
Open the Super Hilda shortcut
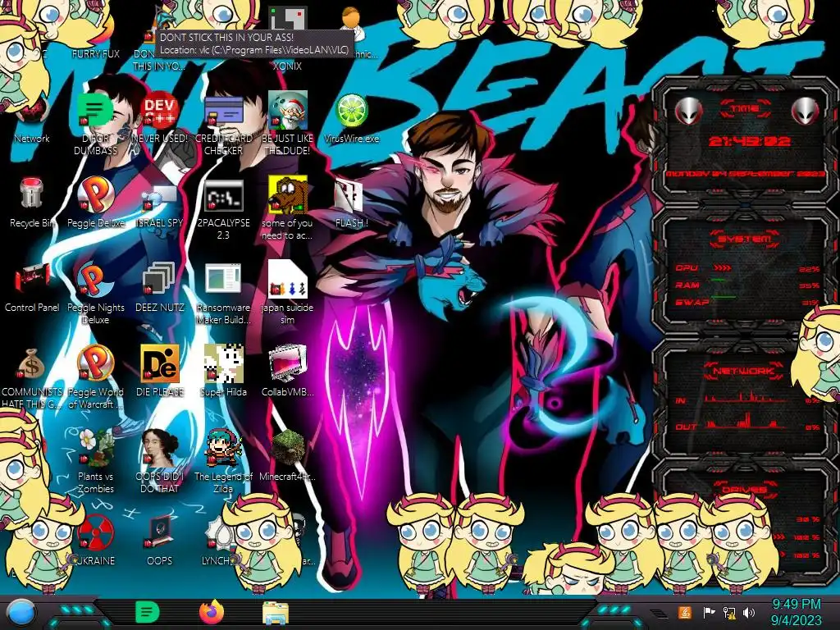223,371
